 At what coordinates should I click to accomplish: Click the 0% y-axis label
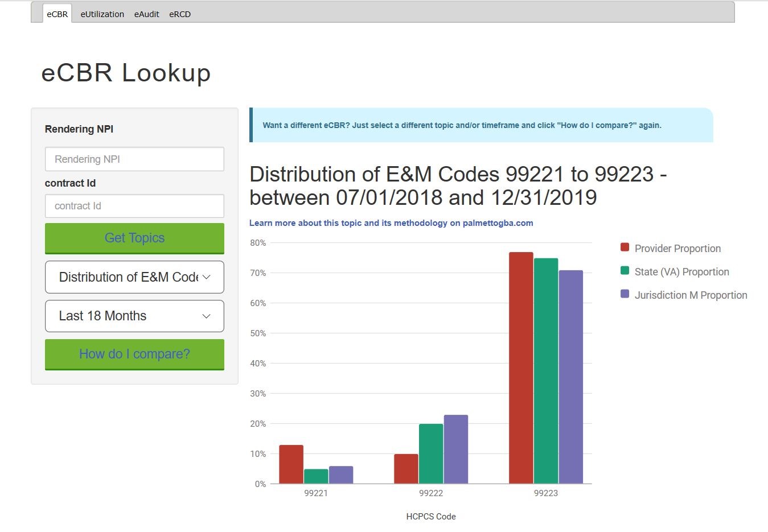click(260, 484)
